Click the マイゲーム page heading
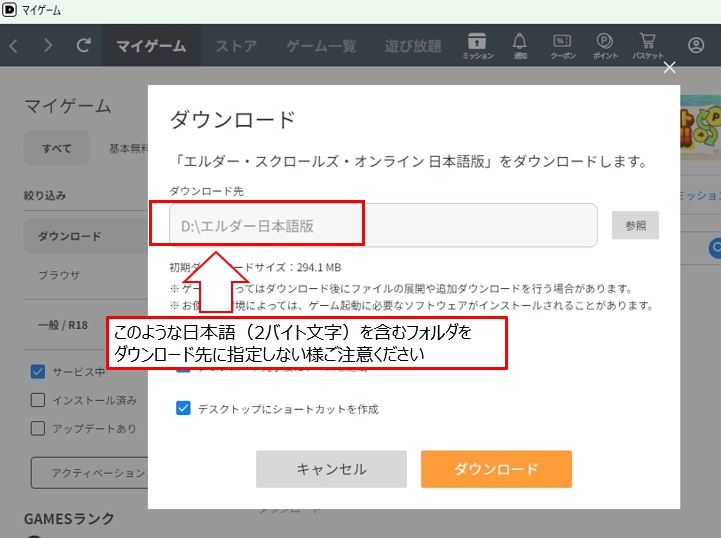The width and height of the screenshot is (721, 538). pos(68,106)
